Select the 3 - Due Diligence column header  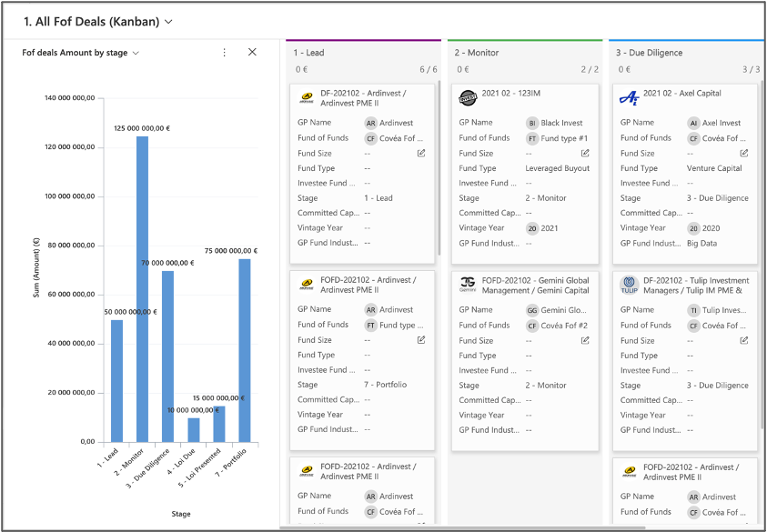[x=649, y=53]
